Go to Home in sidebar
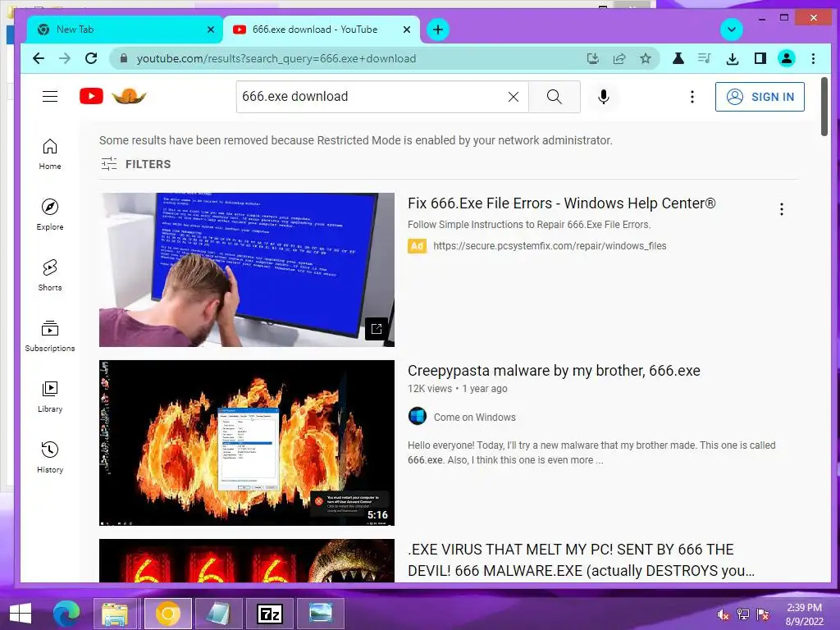This screenshot has height=630, width=840. [x=50, y=154]
